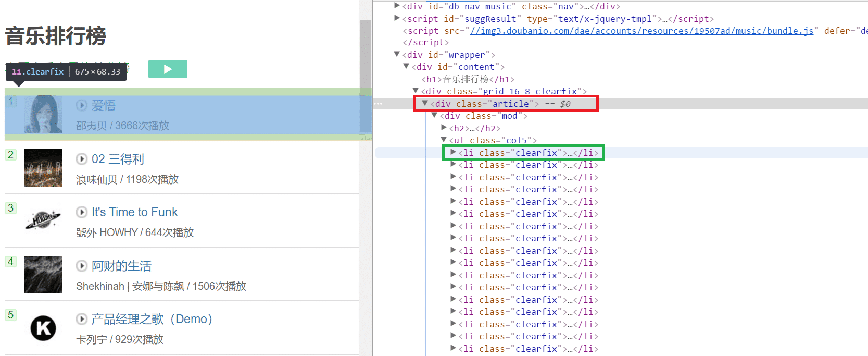This screenshot has width=868, height=356.
Task: Collapse the div class article node
Action: [425, 104]
